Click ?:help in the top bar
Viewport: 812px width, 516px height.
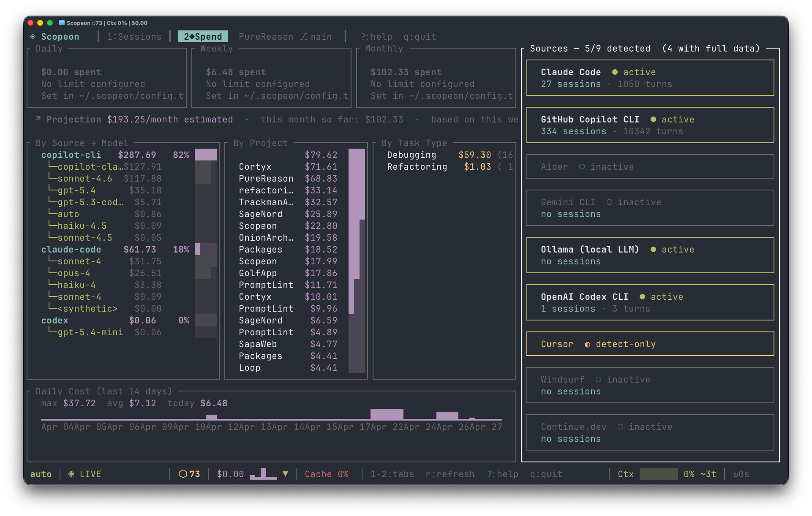[376, 37]
